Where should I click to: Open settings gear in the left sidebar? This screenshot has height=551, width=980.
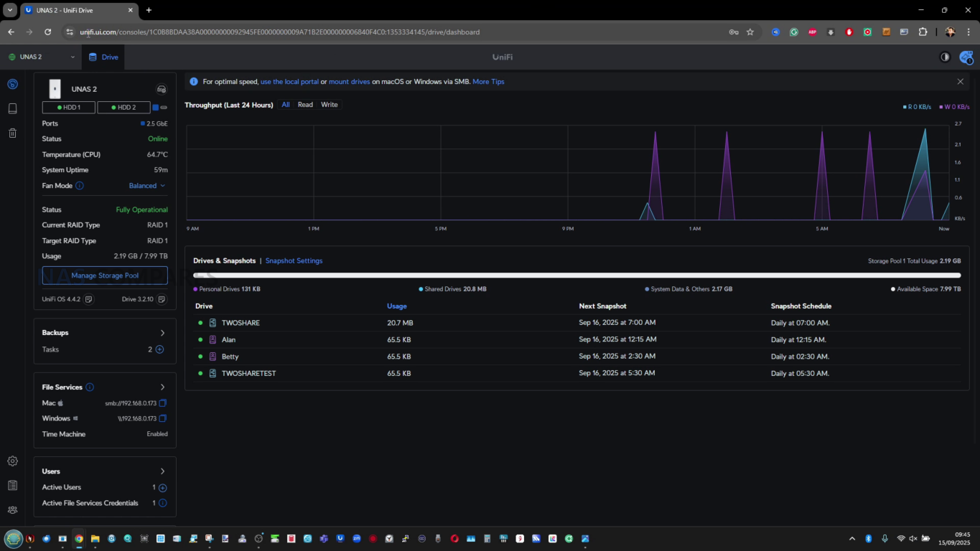[12, 461]
